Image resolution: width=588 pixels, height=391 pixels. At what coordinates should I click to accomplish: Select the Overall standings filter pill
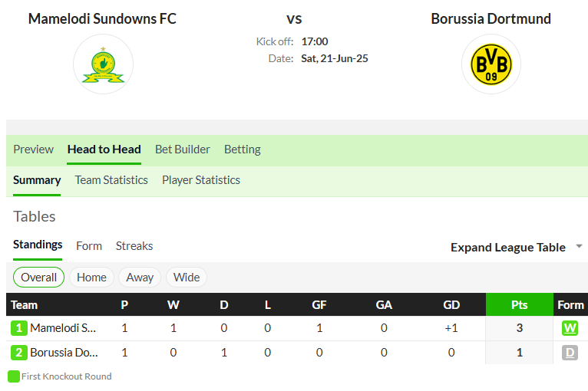(x=38, y=277)
